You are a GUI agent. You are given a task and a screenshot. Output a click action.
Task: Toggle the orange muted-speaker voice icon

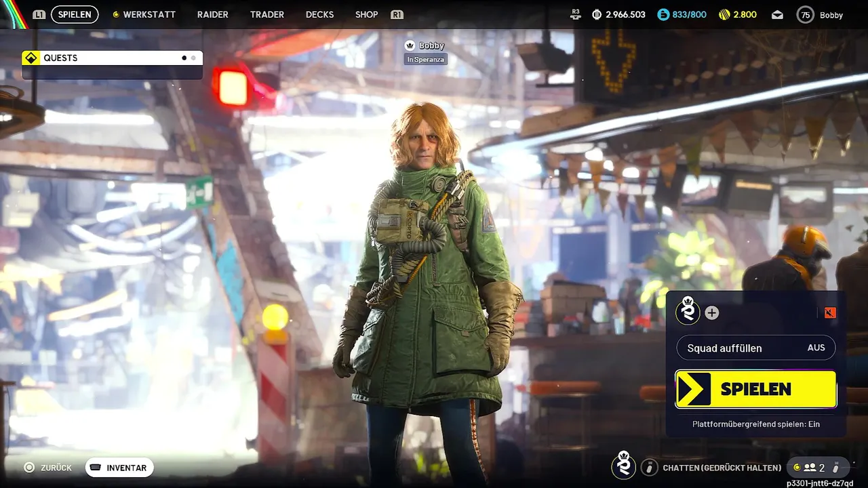point(831,312)
